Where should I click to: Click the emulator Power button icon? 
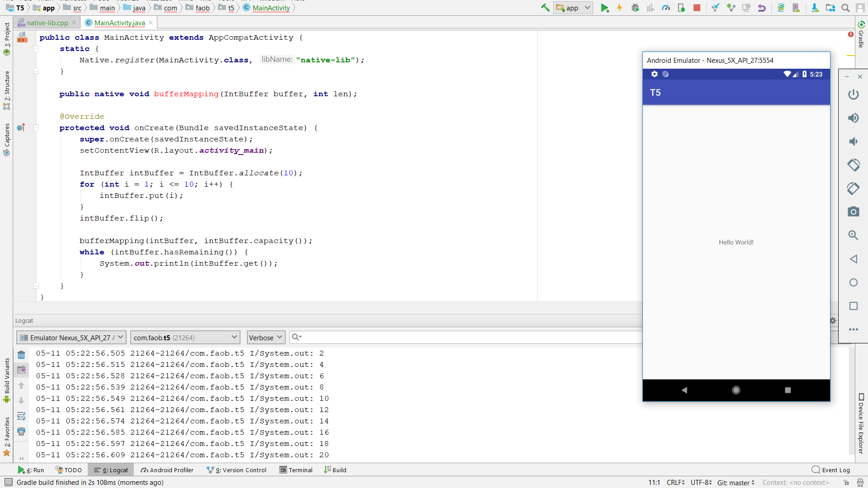(x=853, y=94)
